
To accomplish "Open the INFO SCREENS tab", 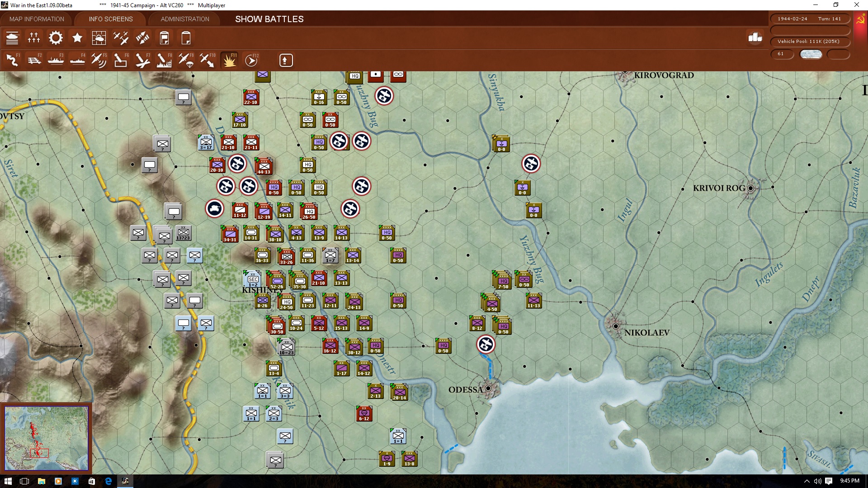I will point(111,19).
